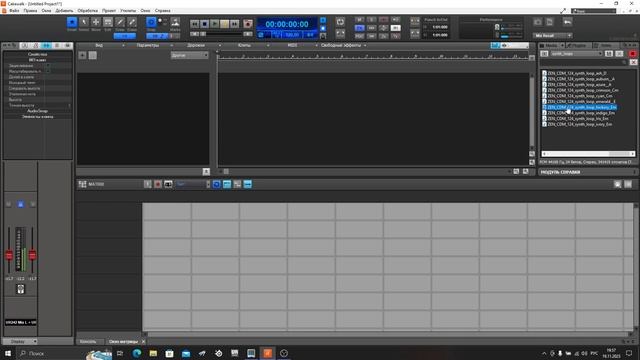Viewport: 640px width, 360px height.
Task: Click the browser search field
Action: tap(584, 62)
